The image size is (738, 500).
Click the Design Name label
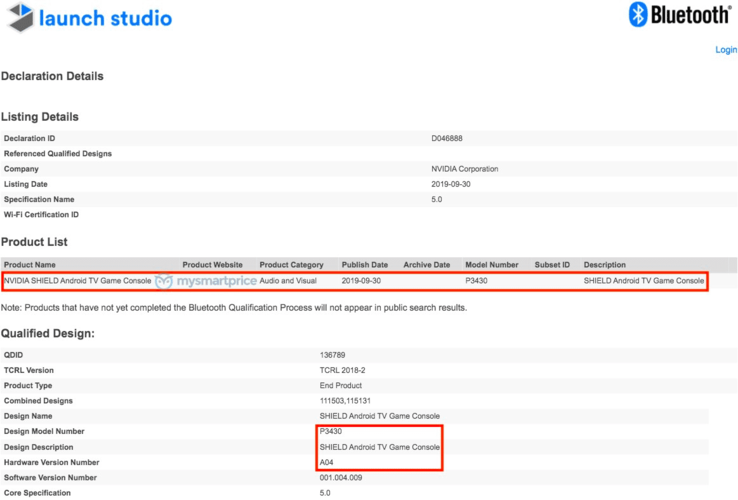tap(28, 416)
